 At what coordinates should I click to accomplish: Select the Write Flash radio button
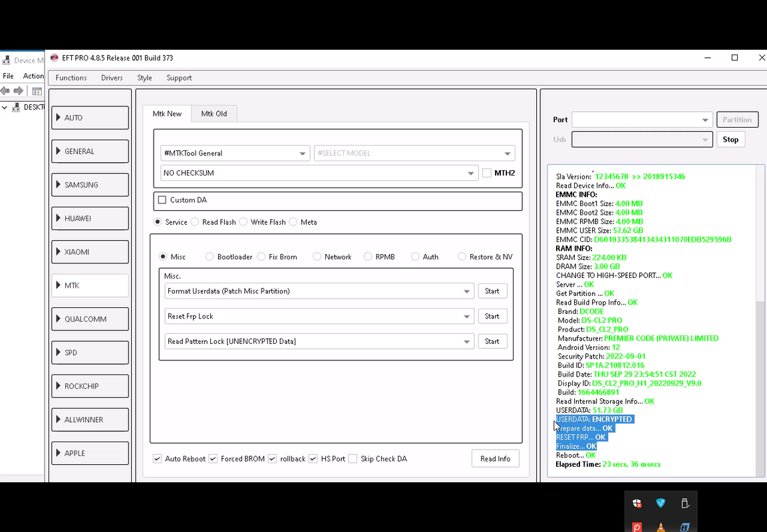click(x=243, y=222)
